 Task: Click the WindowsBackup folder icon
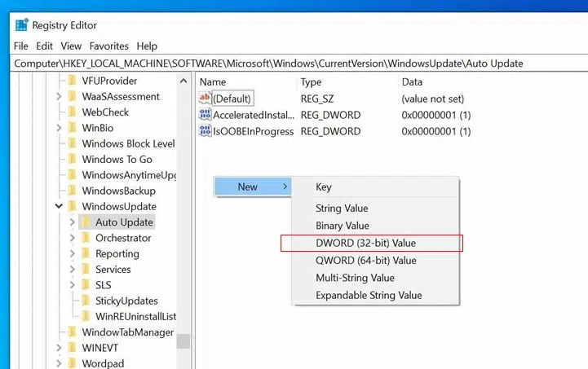73,191
